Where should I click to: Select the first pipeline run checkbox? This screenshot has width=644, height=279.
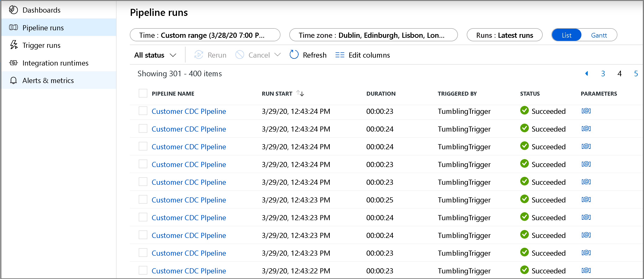(143, 111)
